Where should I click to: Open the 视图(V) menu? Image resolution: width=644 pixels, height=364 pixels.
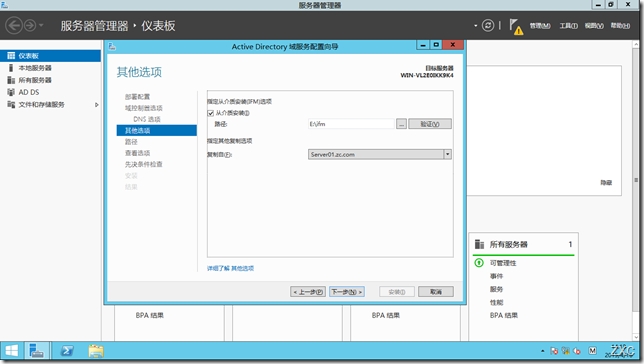click(594, 26)
